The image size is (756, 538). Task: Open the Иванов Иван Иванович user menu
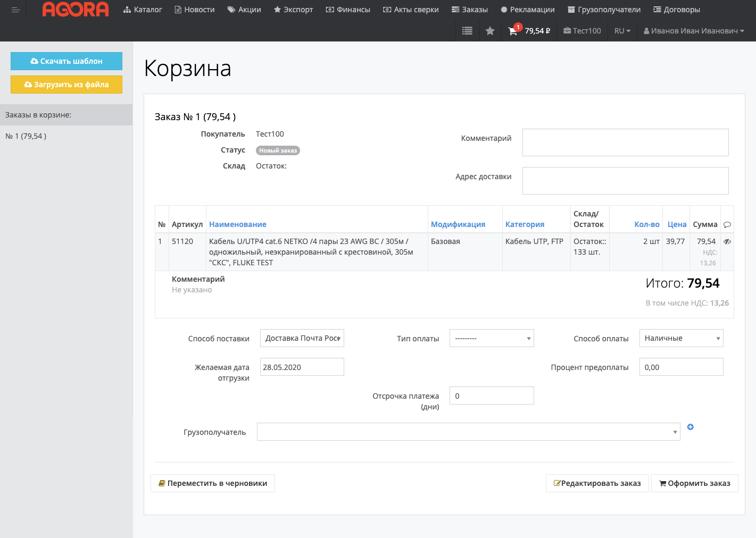pyautogui.click(x=693, y=31)
